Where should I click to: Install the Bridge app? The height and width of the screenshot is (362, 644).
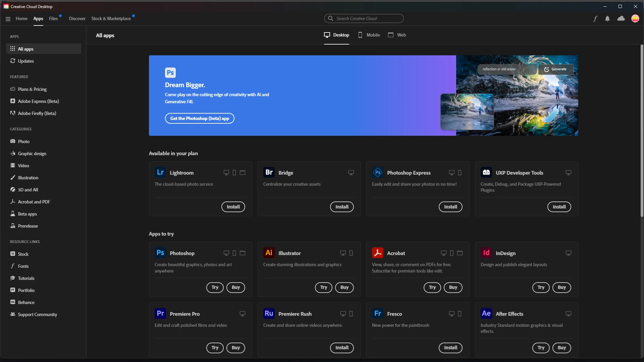(x=342, y=207)
